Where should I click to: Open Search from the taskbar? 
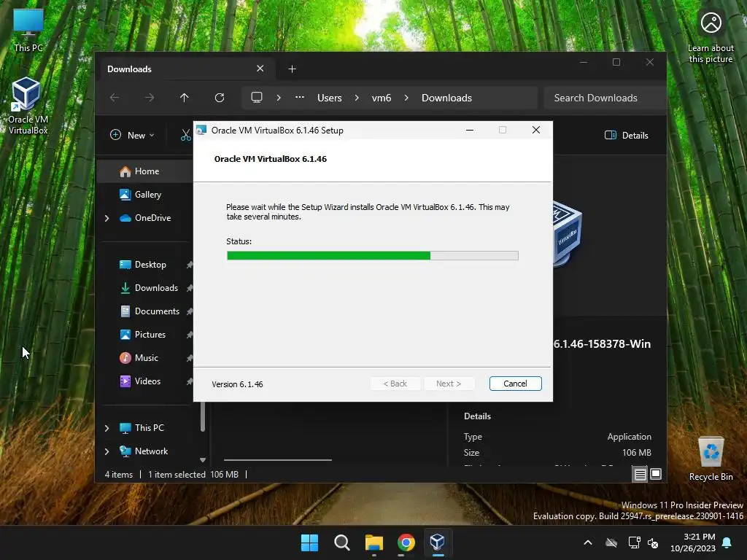click(x=341, y=542)
